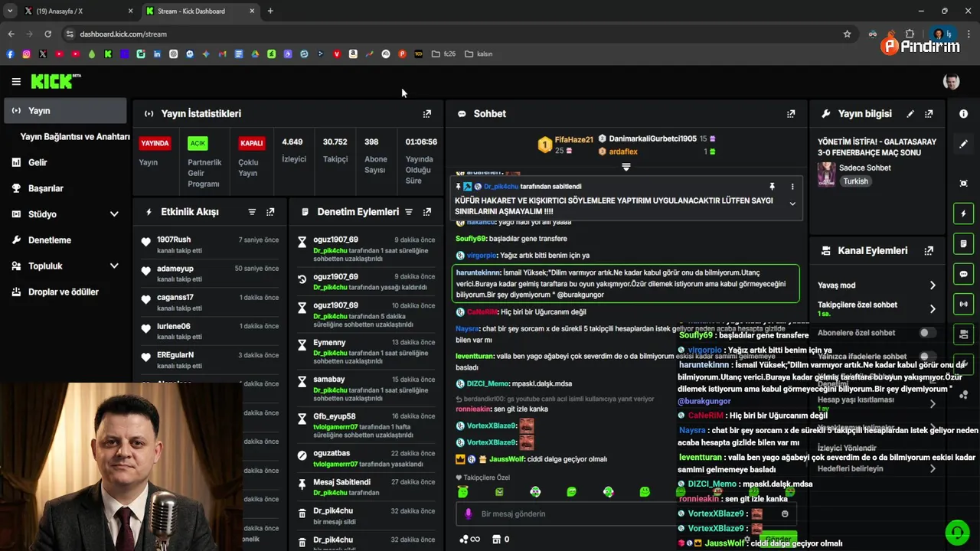Open Hesap yaşı kısıtlaması chevron
Screen dimensions: 980x551
[x=933, y=403]
